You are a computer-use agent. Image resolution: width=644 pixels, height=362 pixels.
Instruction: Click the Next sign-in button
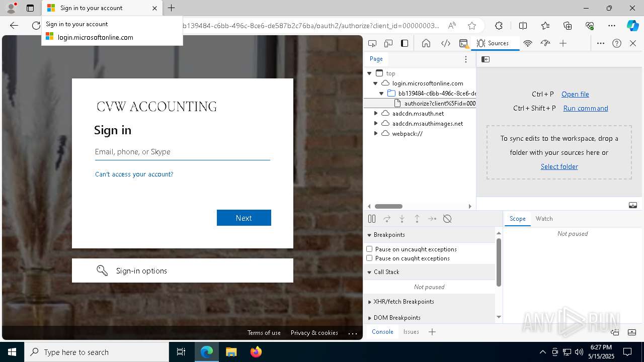pyautogui.click(x=244, y=218)
